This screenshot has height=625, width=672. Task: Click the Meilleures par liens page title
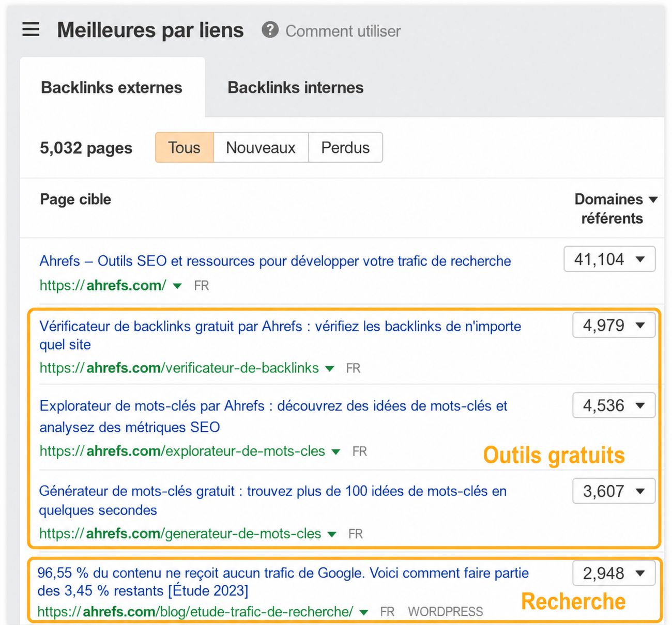[150, 30]
